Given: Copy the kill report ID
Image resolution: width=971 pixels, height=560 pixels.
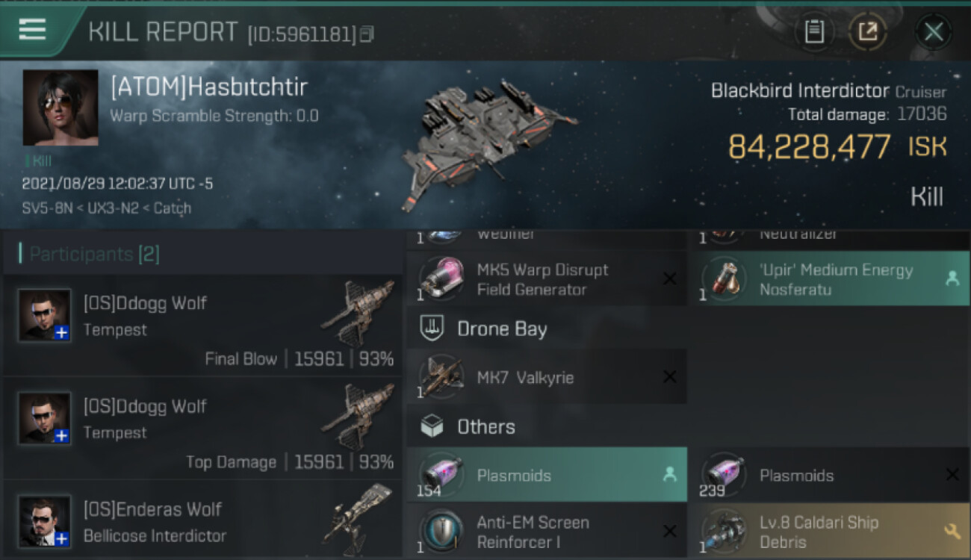Looking at the screenshot, I should point(367,34).
